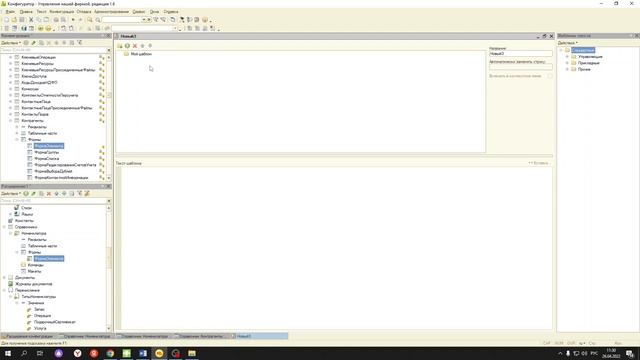Select ФормаГруппы under Контрагенты forms
Screen dimensions: 640x360
click(47, 152)
